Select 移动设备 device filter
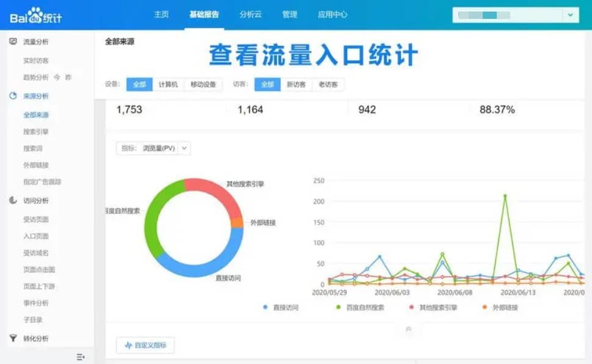592x364 pixels. coord(203,85)
